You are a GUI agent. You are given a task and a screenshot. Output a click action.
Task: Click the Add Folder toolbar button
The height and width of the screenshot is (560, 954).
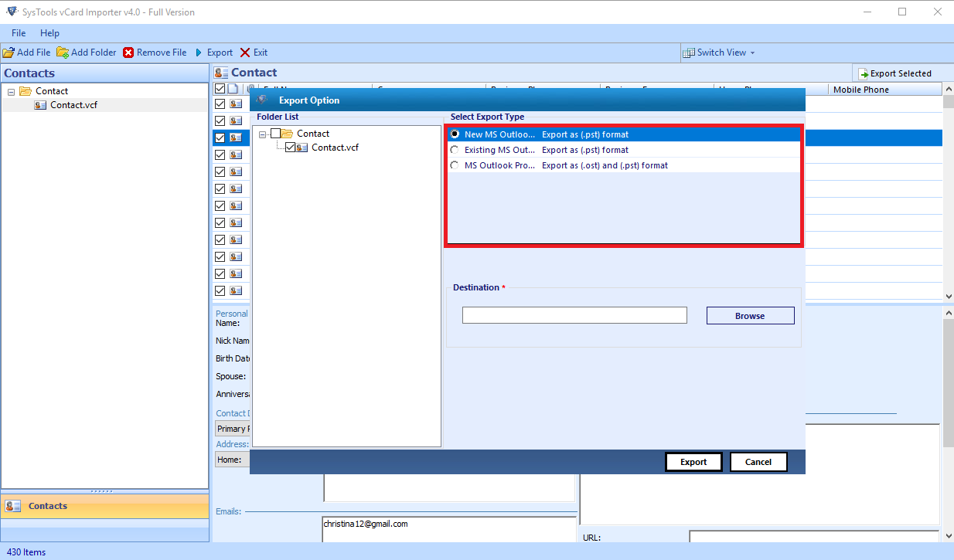pos(87,53)
